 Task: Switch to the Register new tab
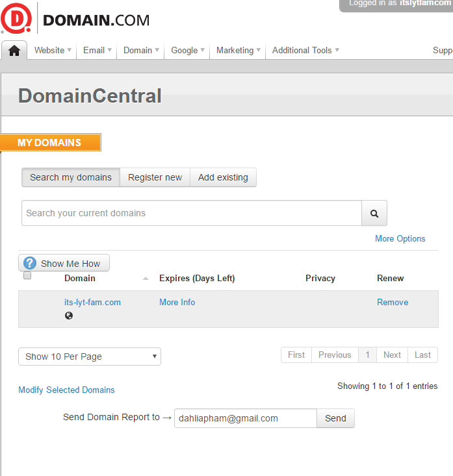155,177
